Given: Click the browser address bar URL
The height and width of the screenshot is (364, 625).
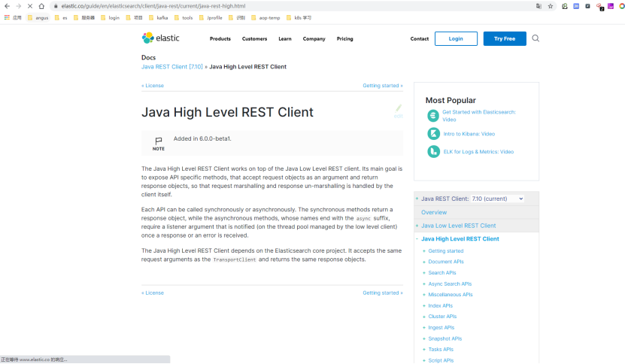Looking at the screenshot, I should (x=153, y=6).
